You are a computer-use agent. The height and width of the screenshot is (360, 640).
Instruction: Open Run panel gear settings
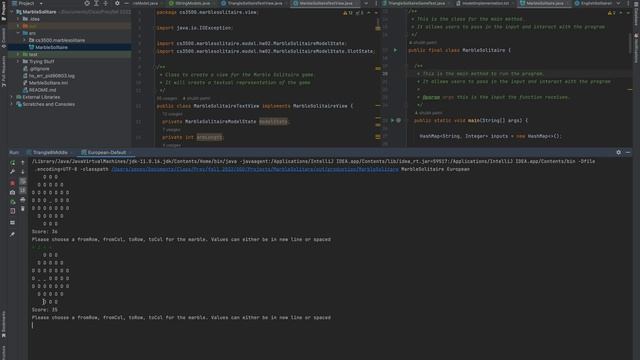[618, 152]
